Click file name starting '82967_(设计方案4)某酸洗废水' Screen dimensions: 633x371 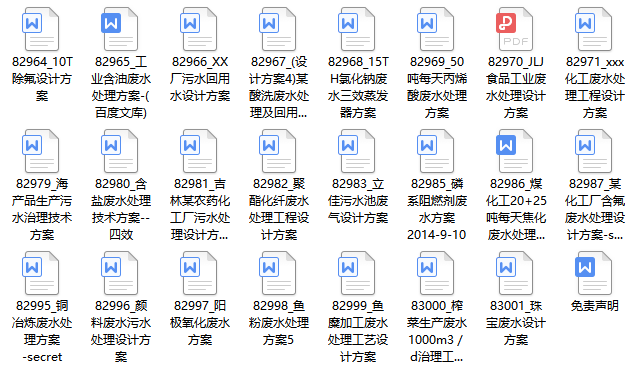pyautogui.click(x=279, y=87)
